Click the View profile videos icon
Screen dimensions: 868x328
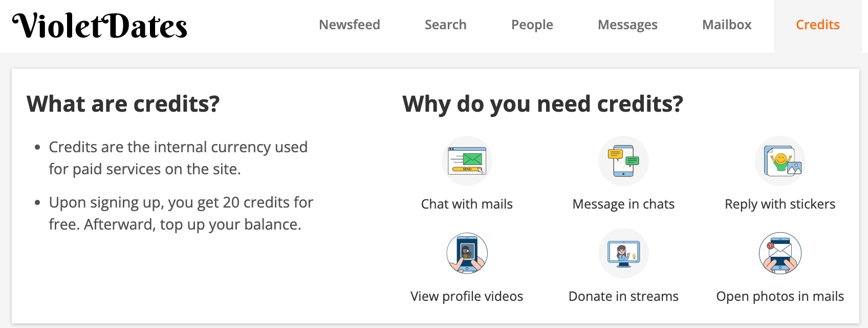pyautogui.click(x=467, y=253)
